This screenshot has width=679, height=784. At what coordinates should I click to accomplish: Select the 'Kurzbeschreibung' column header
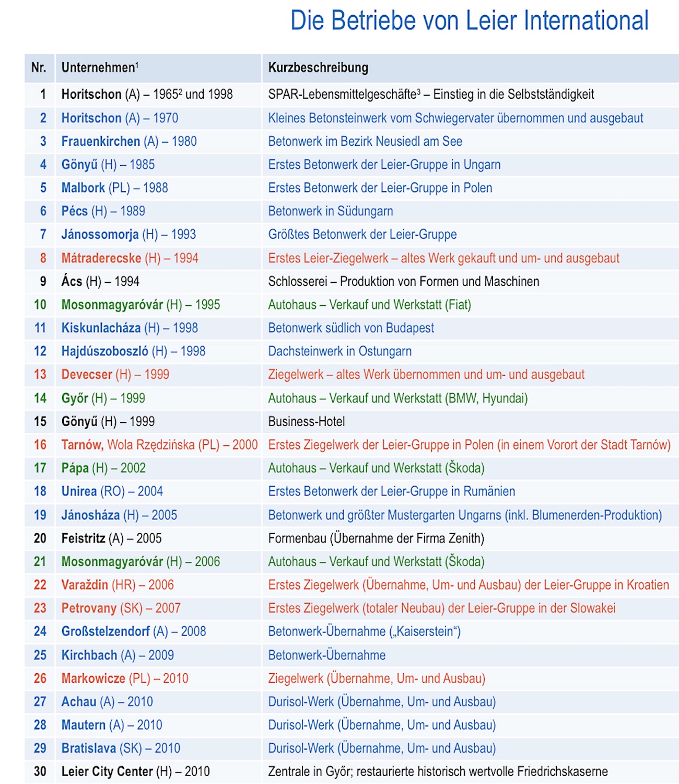pyautogui.click(x=318, y=67)
